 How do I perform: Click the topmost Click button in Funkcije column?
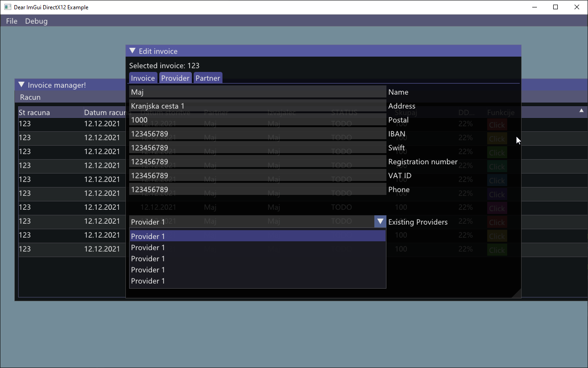pyautogui.click(x=497, y=124)
